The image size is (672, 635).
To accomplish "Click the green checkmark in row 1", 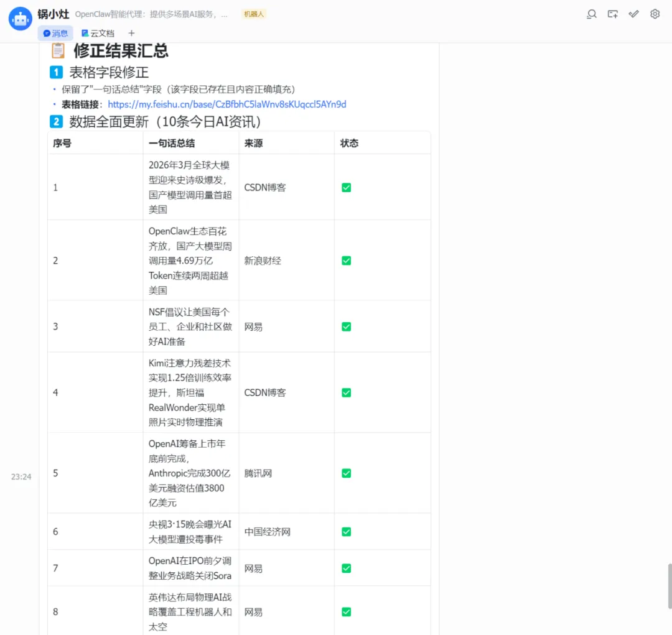I will [x=347, y=188].
